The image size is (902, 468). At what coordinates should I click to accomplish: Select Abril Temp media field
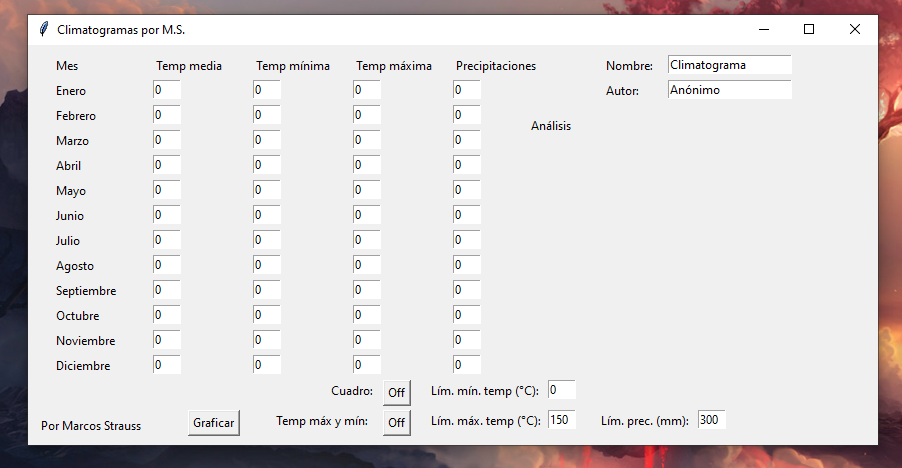click(x=167, y=164)
